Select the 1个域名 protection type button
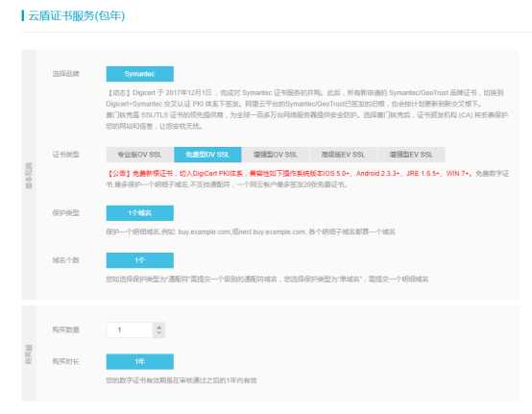Viewport: 532px width, 414px height. pyautogui.click(x=140, y=213)
